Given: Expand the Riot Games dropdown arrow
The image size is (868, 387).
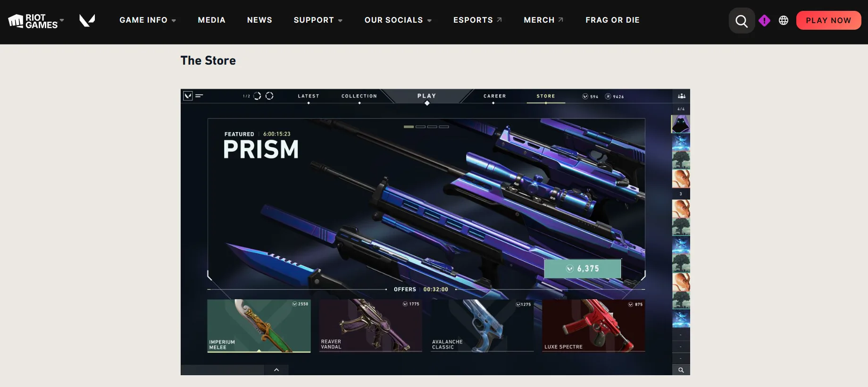Looking at the screenshot, I should point(62,20).
